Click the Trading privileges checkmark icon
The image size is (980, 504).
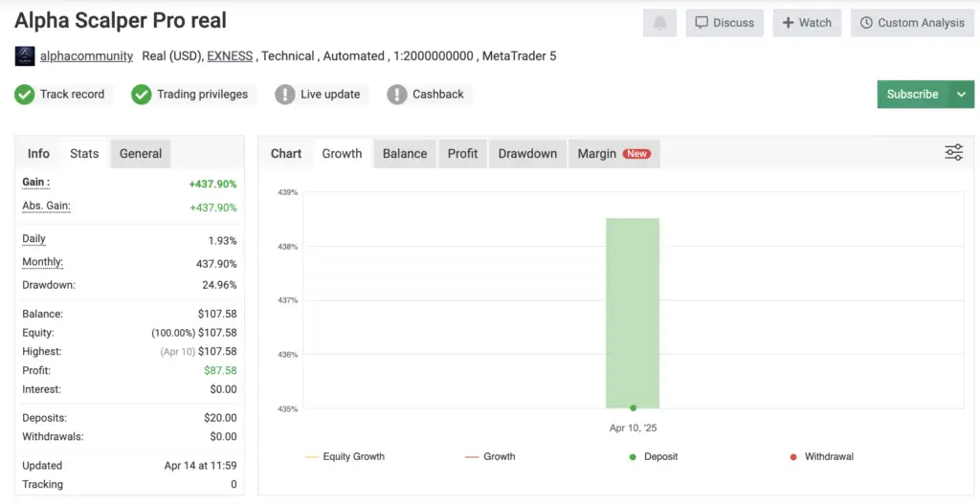(142, 95)
